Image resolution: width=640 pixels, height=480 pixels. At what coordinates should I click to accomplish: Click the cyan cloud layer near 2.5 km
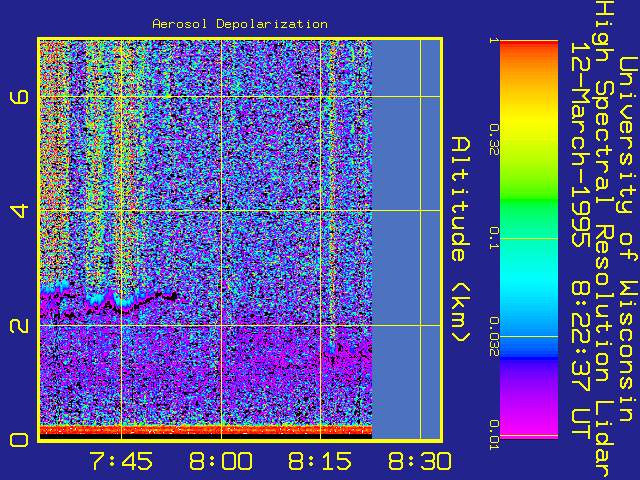[x=98, y=298]
